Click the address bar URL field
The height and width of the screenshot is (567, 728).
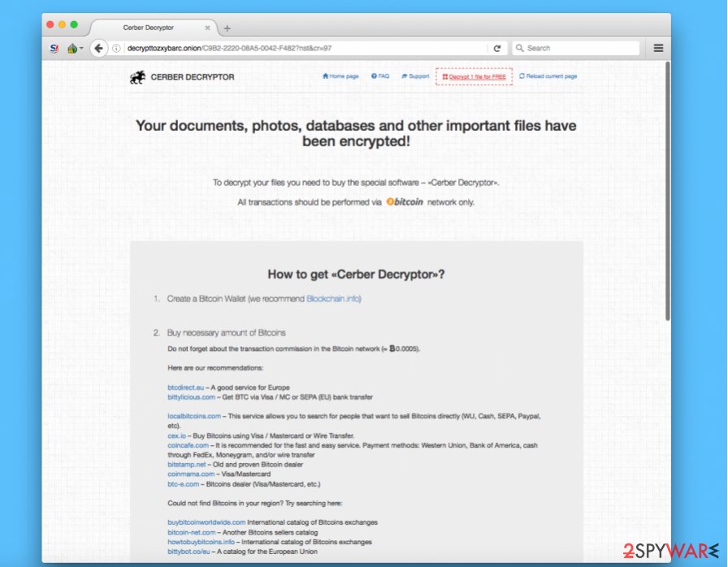click(x=306, y=48)
